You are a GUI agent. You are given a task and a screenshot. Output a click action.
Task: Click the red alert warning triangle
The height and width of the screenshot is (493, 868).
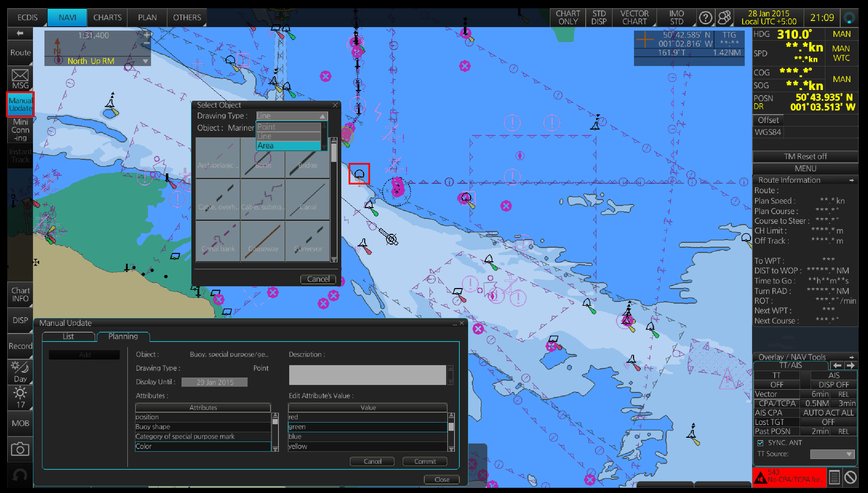pyautogui.click(x=760, y=477)
